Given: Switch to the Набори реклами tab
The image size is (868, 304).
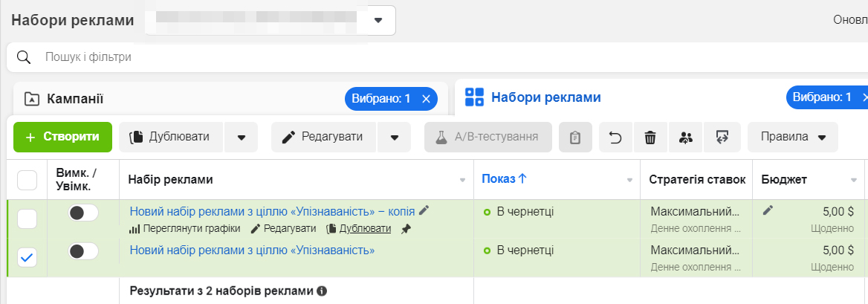Looking at the screenshot, I should (661, 97).
